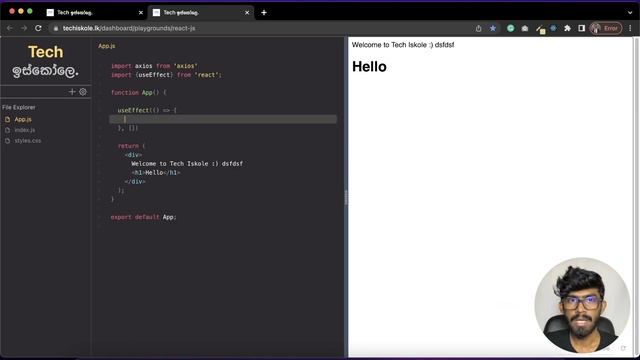Open the Chrome three-dot menu
Image resolution: width=640 pixels, height=360 pixels.
click(630, 28)
